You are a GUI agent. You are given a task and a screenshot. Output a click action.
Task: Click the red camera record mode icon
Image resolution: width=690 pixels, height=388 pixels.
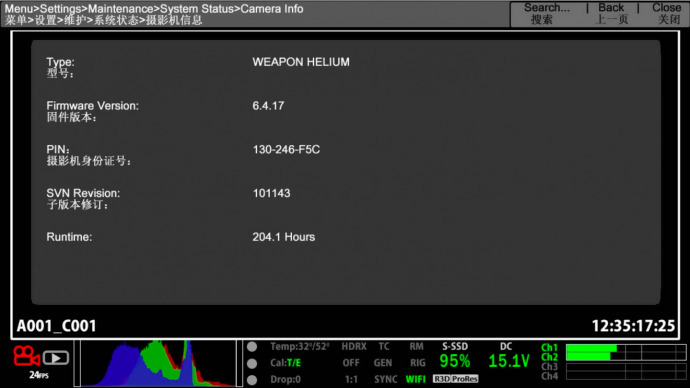26,355
